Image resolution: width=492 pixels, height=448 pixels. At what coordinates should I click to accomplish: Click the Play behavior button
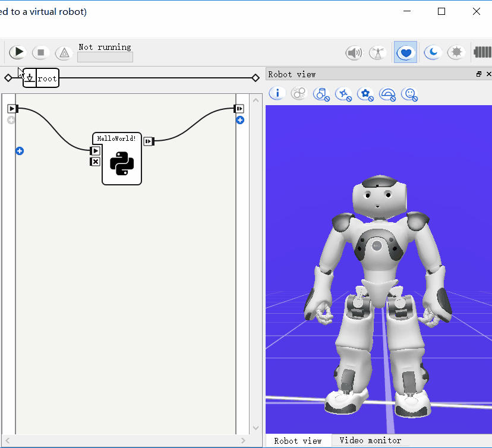18,52
